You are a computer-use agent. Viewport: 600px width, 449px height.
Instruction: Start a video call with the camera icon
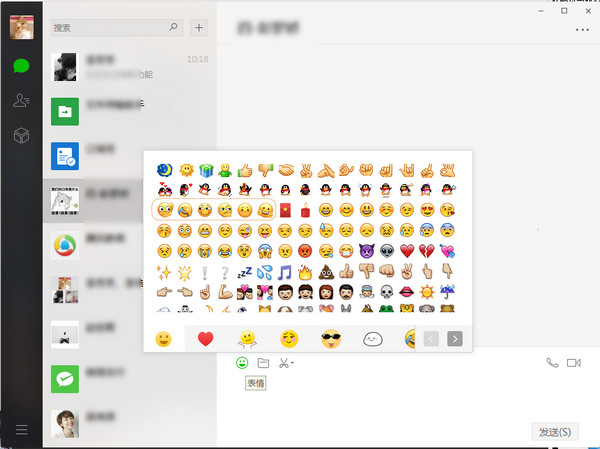pos(574,363)
